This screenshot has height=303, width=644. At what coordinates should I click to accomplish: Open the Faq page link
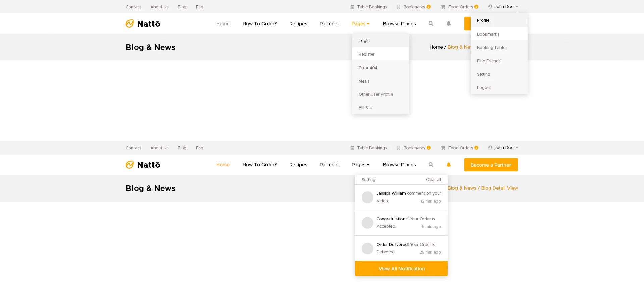[199, 7]
